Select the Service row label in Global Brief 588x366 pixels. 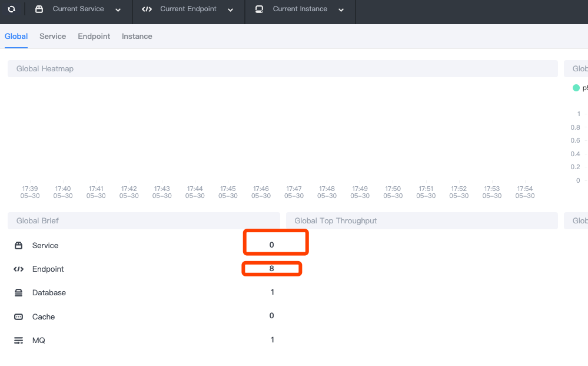pos(45,246)
